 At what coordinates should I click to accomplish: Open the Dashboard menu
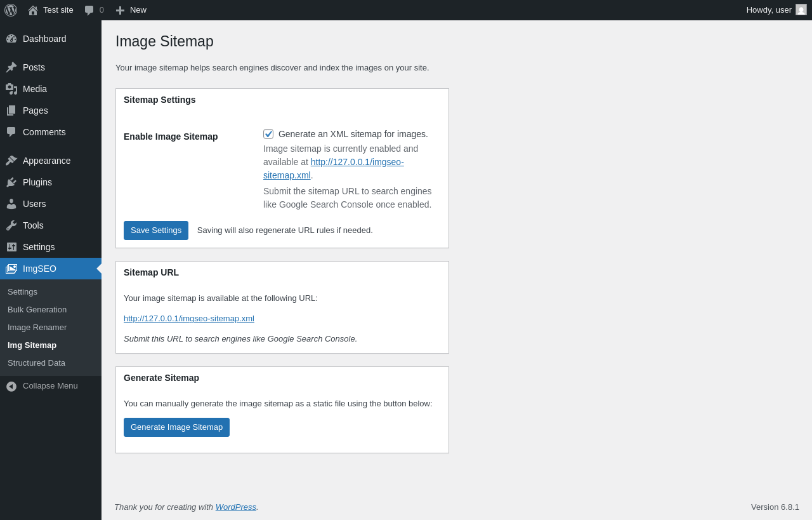tap(51, 39)
